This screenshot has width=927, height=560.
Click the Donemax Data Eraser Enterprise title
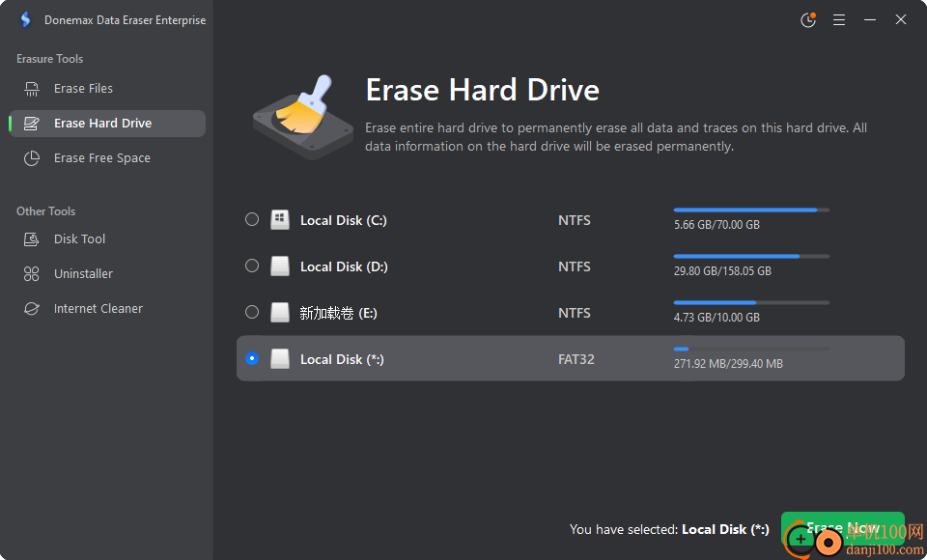(125, 20)
